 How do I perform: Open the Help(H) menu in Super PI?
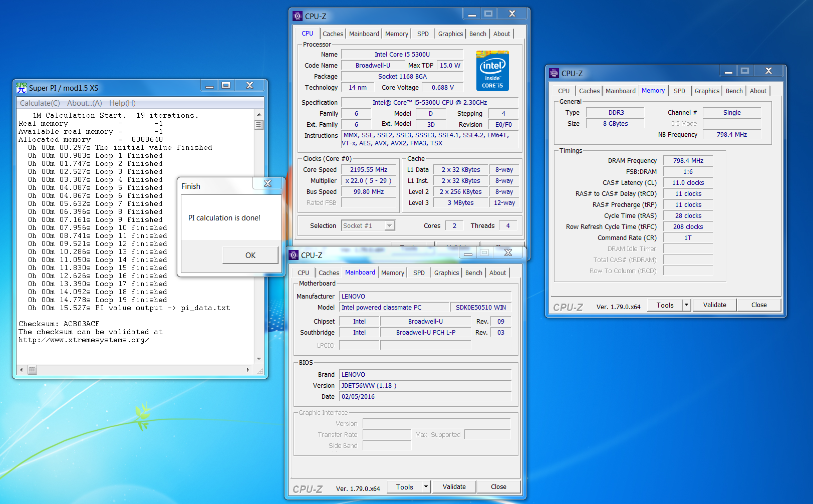click(122, 103)
